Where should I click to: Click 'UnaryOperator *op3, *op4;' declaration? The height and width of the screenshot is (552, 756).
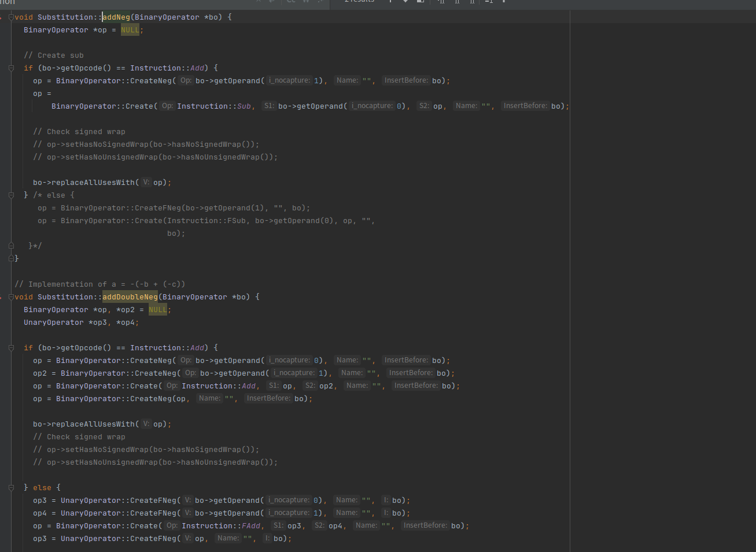(x=82, y=323)
